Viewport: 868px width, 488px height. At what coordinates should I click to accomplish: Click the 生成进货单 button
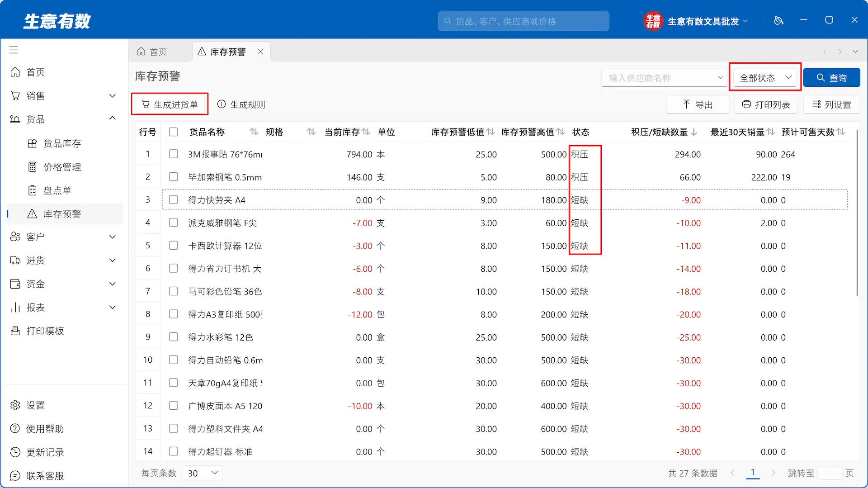coord(170,104)
